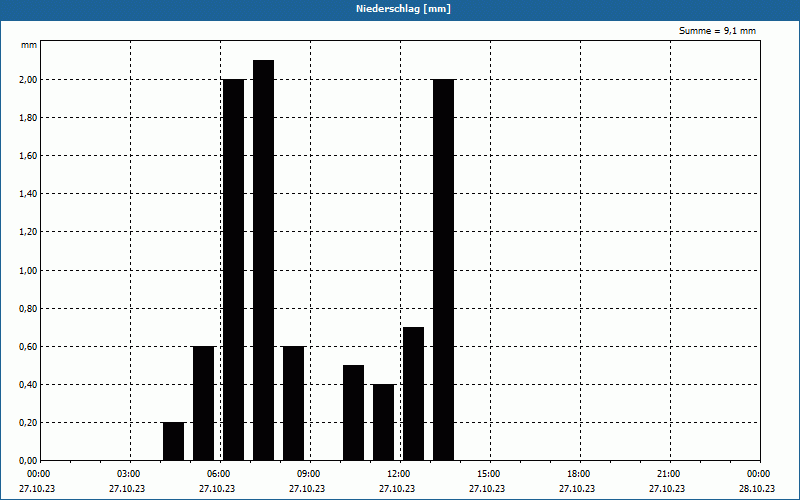The image size is (800, 500).
Task: Select the 0,60 y-axis value label
Action: click(28, 346)
